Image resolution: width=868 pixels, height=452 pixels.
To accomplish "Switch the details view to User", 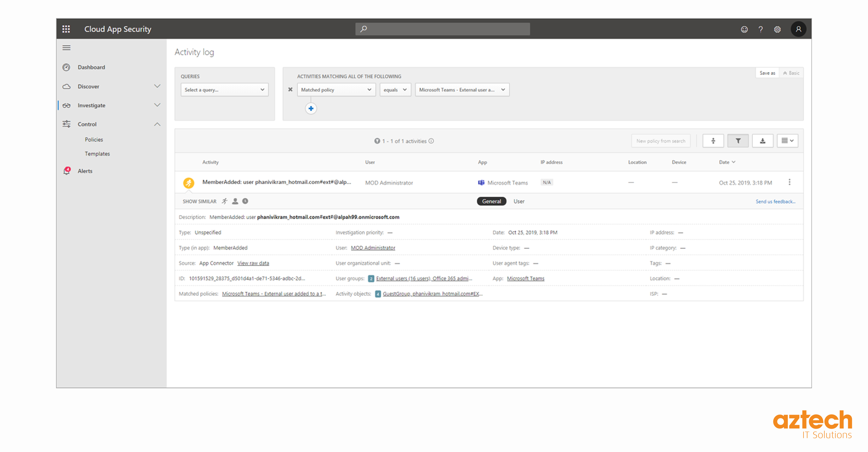I will [x=519, y=201].
